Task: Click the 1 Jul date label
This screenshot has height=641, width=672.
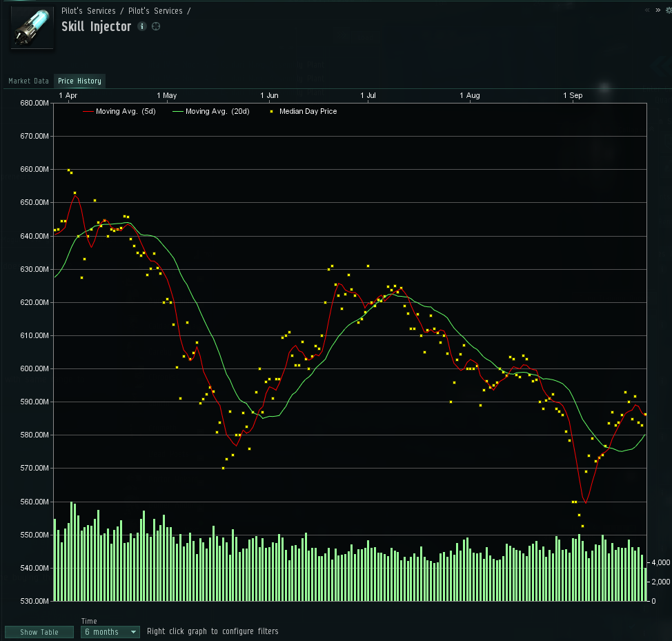Action: pyautogui.click(x=368, y=95)
